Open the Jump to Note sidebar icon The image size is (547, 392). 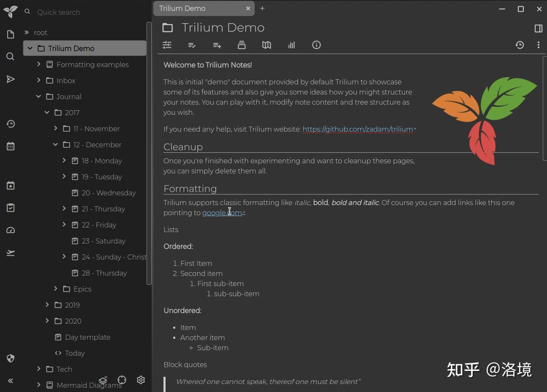(x=10, y=79)
